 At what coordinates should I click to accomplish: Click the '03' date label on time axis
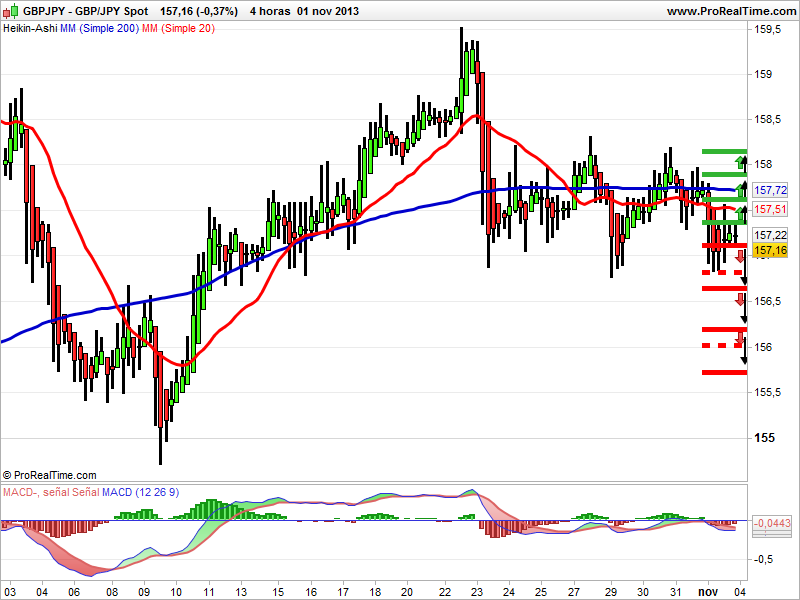point(9,592)
